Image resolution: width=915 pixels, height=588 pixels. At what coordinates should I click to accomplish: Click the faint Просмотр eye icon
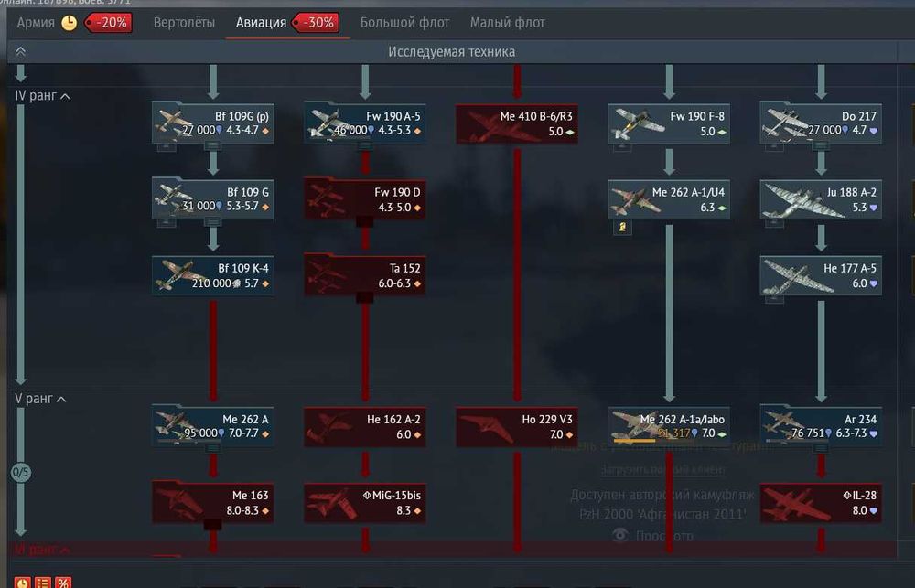620,536
